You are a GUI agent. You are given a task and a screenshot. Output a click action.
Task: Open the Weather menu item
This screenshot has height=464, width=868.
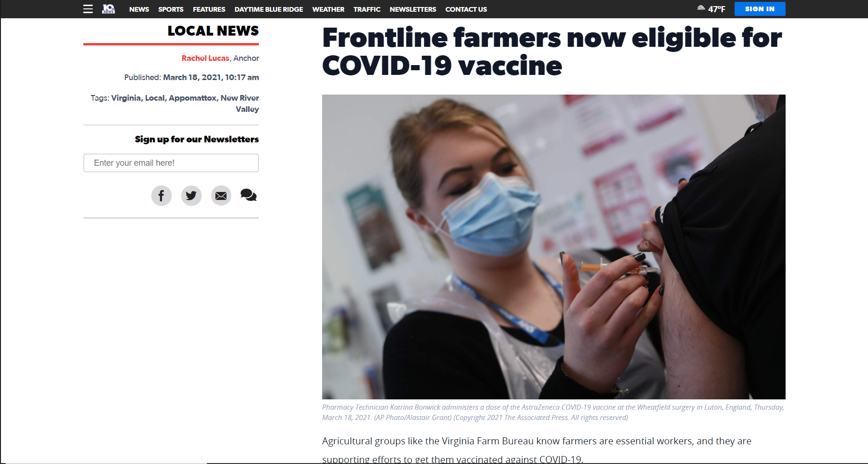[328, 9]
